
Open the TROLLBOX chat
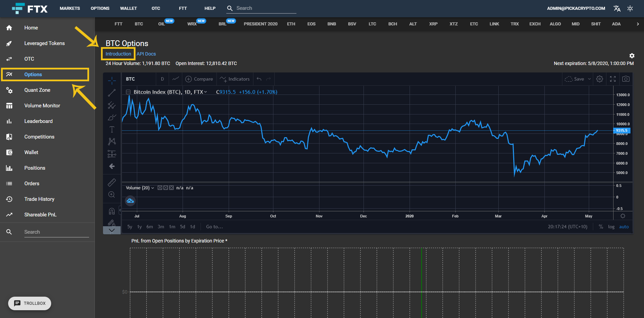point(29,303)
